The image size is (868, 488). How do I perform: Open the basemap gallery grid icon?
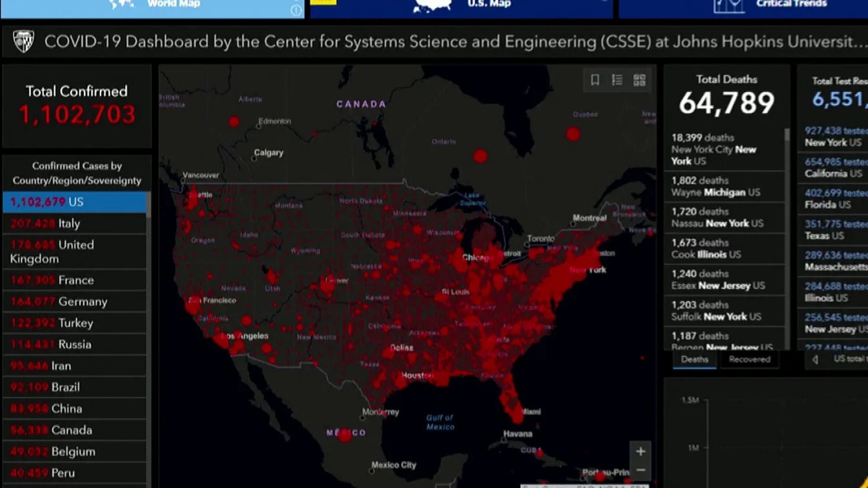click(639, 80)
